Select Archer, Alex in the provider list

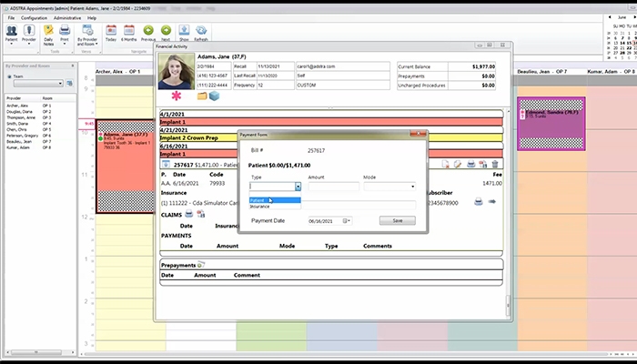click(17, 106)
